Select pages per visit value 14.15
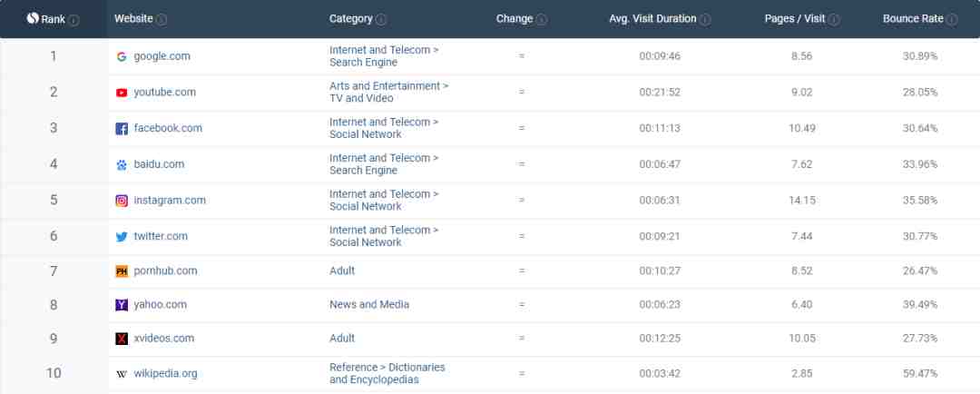The height and width of the screenshot is (394, 980). [802, 200]
